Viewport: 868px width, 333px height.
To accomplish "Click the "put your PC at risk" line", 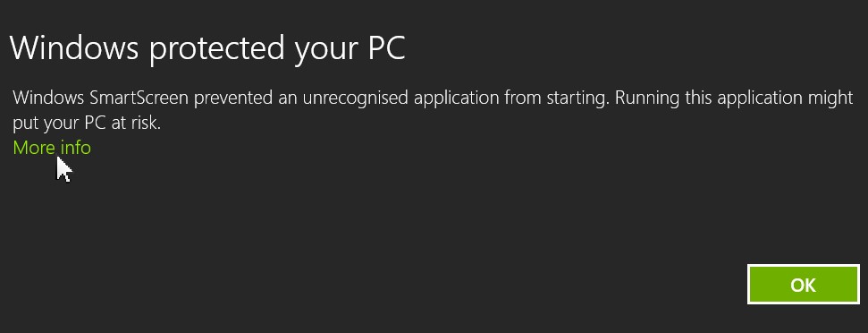I will click(x=87, y=124).
